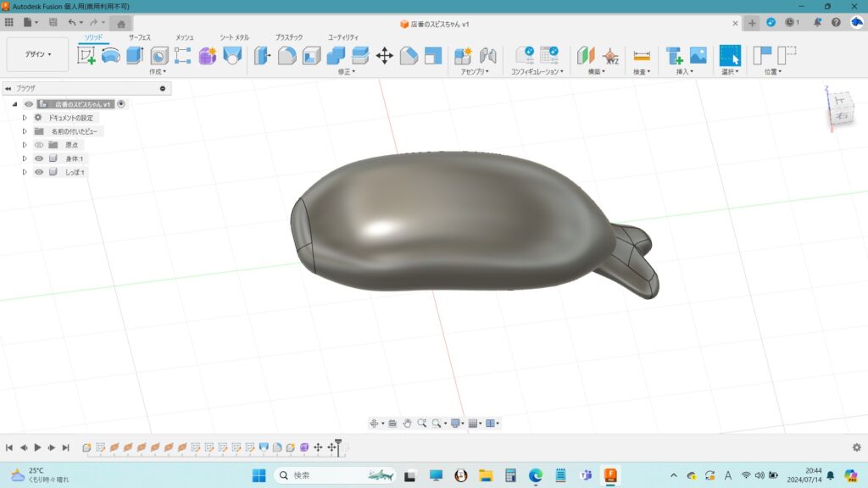Hide the 身体:1 component
Viewport: 868px width, 488px height.
(38, 158)
